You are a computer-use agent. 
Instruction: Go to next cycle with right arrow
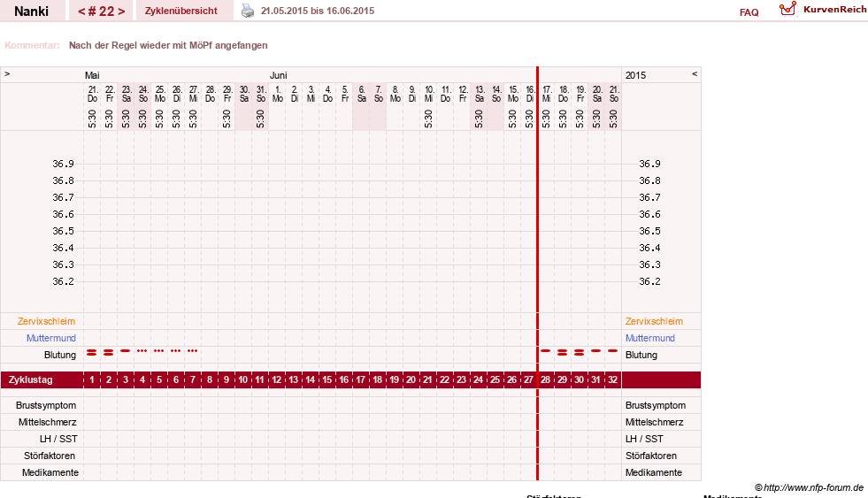(x=121, y=11)
